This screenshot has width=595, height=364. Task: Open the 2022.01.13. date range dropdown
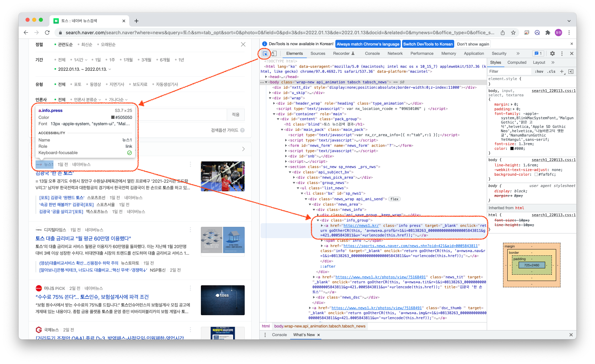coord(84,69)
